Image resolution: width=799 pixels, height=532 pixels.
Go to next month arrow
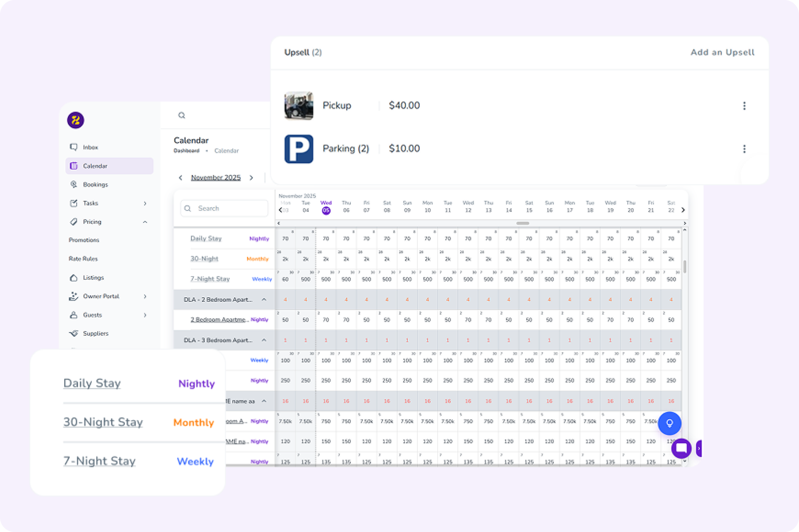point(251,178)
